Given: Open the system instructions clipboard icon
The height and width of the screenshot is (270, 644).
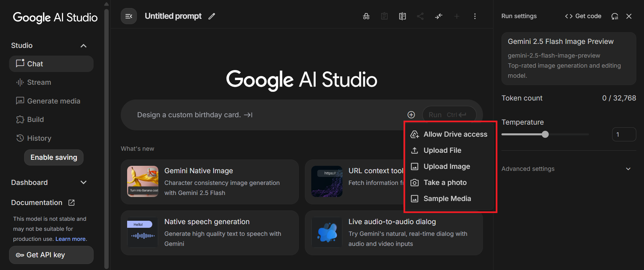Looking at the screenshot, I should (384, 16).
